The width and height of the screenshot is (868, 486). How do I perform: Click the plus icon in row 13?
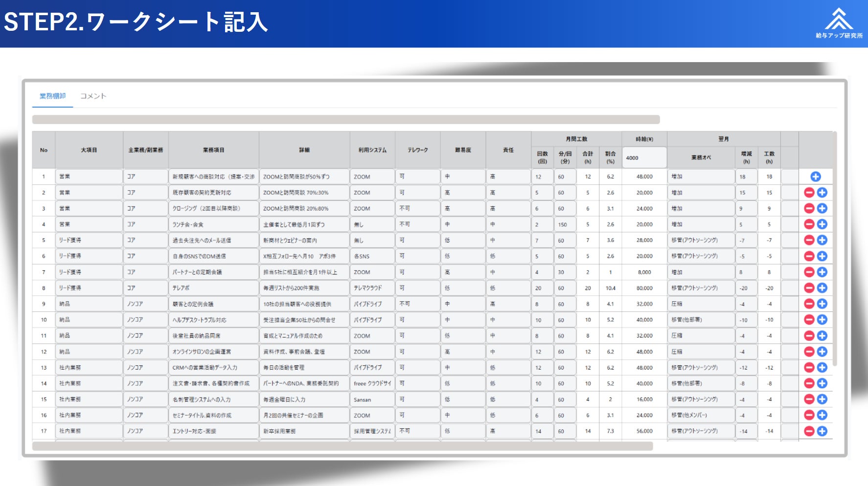pos(822,367)
